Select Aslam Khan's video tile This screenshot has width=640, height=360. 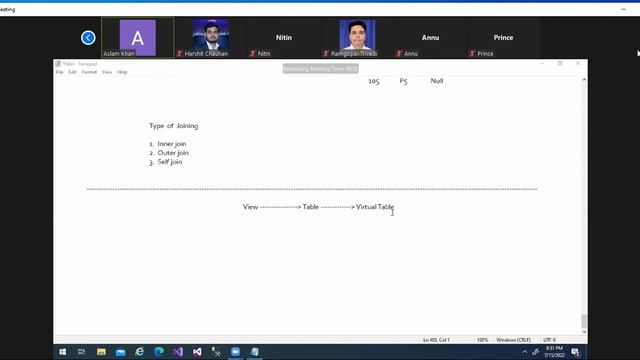tap(138, 38)
